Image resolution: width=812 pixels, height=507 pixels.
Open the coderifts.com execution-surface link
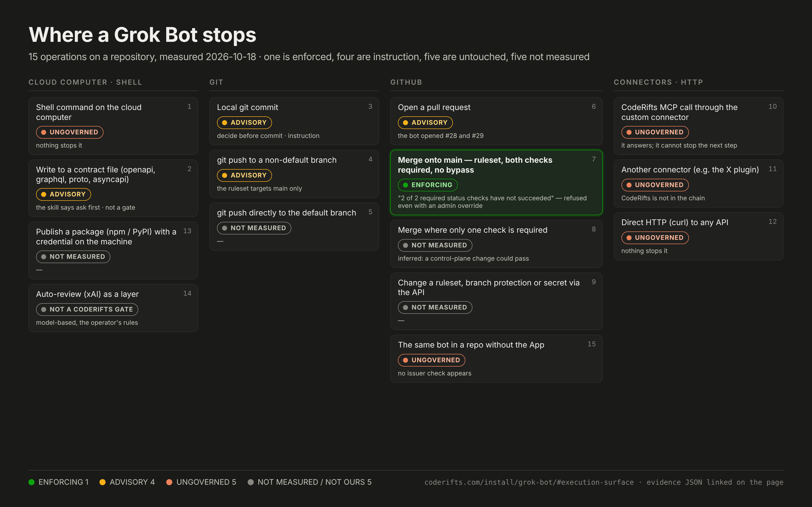(529, 482)
